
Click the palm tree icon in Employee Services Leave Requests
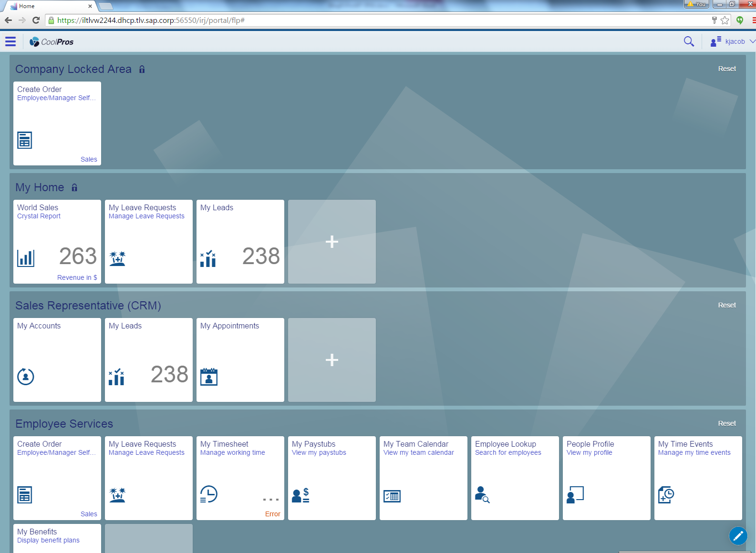[x=117, y=495]
